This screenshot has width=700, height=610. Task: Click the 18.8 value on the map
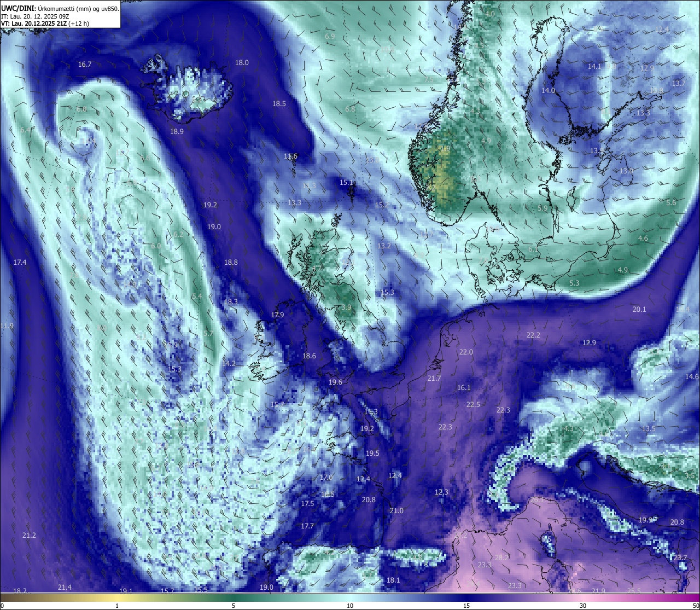pyautogui.click(x=231, y=263)
